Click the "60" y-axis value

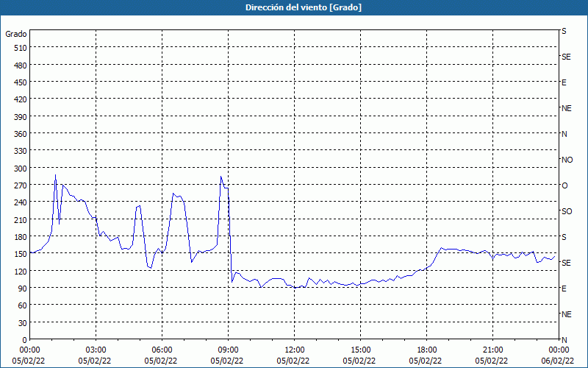click(23, 305)
